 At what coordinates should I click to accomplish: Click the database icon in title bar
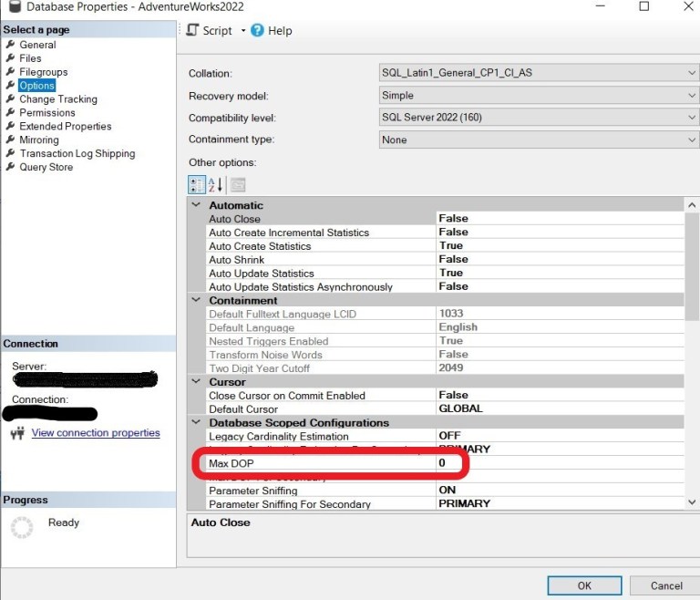tap(13, 7)
